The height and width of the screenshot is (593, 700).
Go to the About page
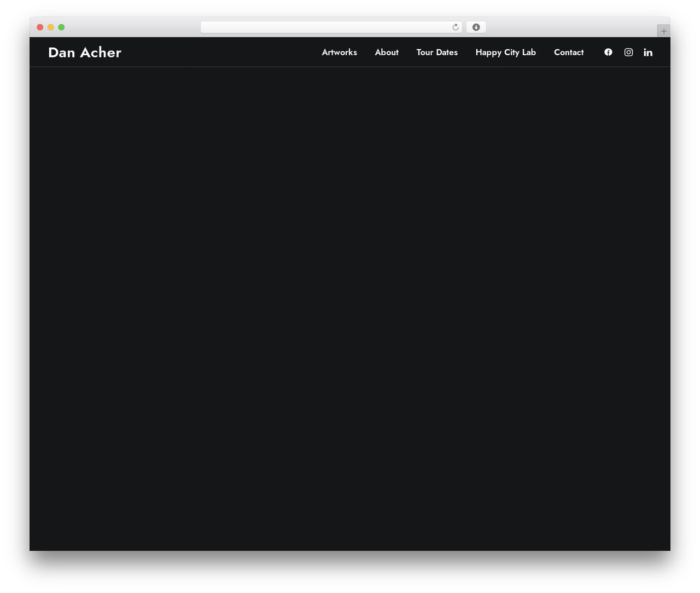387,52
